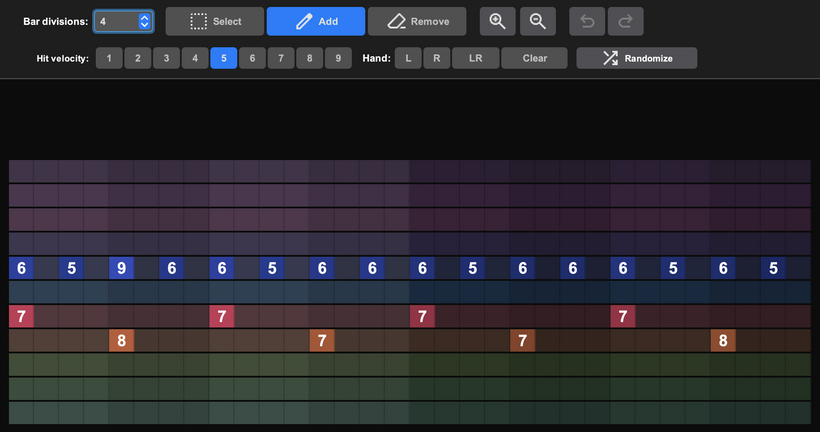Set hit velocity to 8
The image size is (820, 432).
click(x=310, y=58)
